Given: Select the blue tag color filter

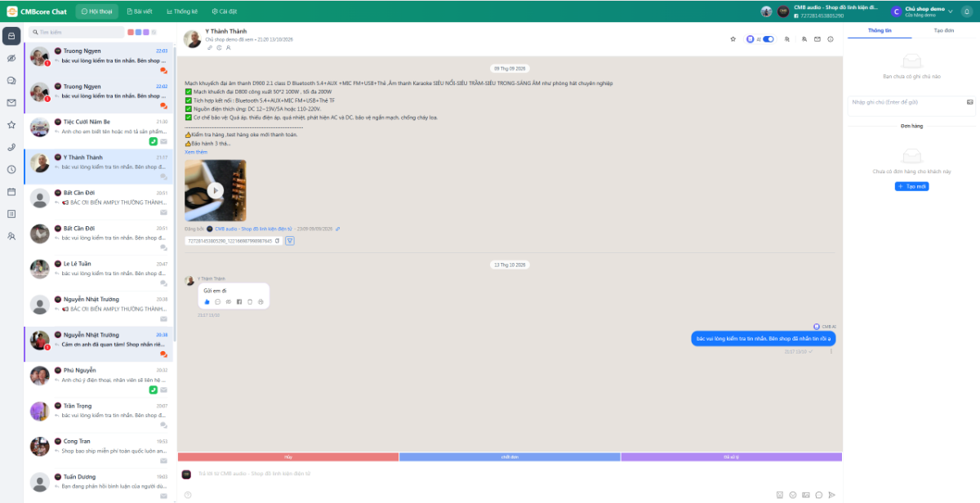Looking at the screenshot, I should [138, 32].
